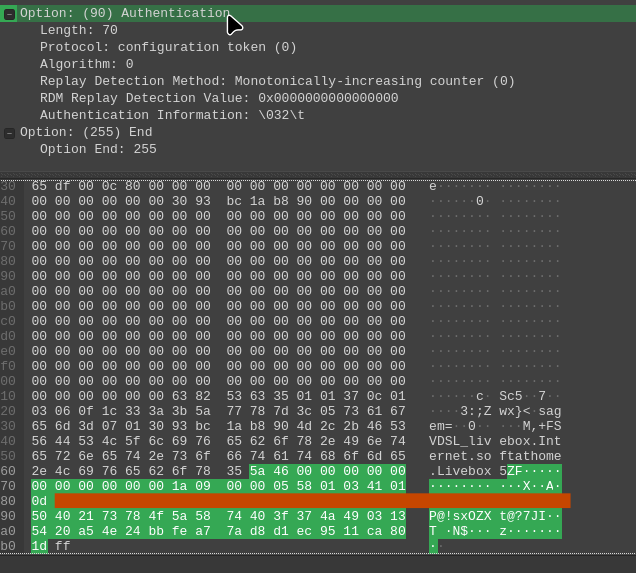Select the Option (90) Authentication row

pyautogui.click(x=124, y=14)
